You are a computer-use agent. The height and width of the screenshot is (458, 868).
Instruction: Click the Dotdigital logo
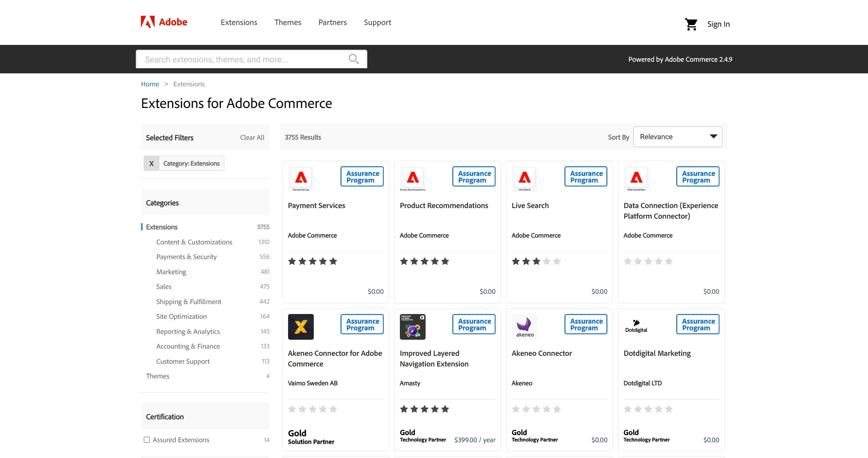(636, 326)
